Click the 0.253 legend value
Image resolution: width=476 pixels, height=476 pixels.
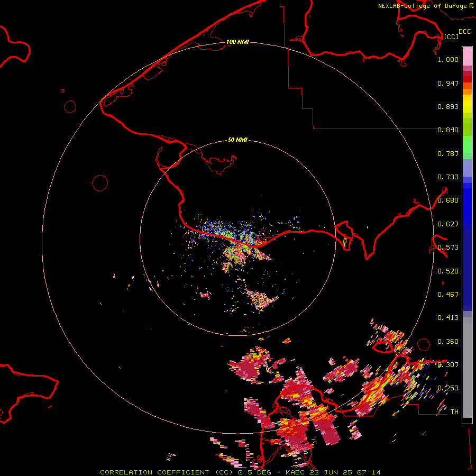click(x=448, y=388)
